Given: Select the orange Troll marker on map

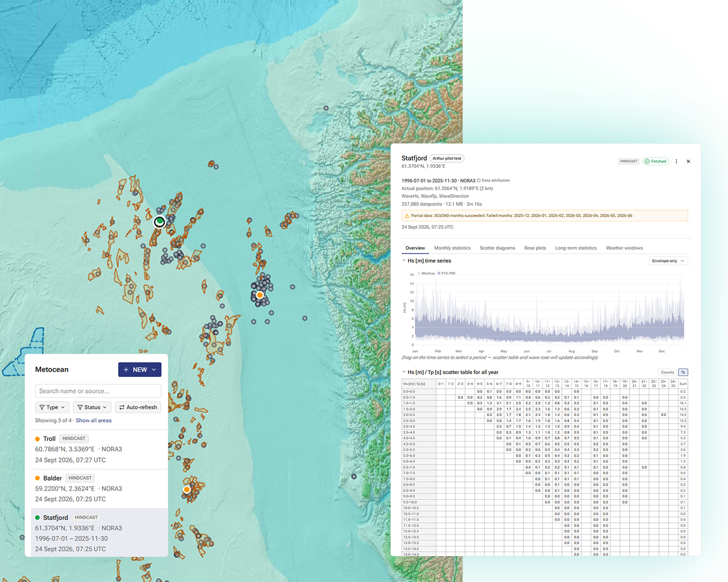Looking at the screenshot, I should 260,295.
